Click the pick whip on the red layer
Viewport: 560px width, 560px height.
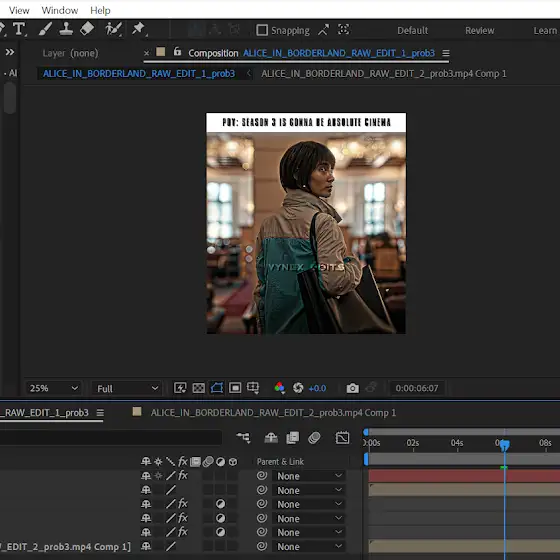pyautogui.click(x=262, y=476)
